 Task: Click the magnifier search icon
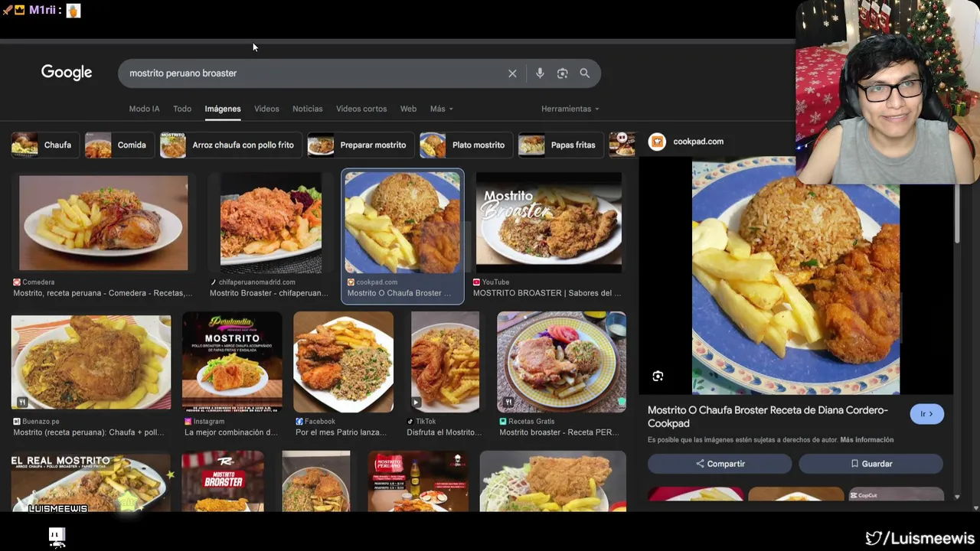tap(585, 73)
